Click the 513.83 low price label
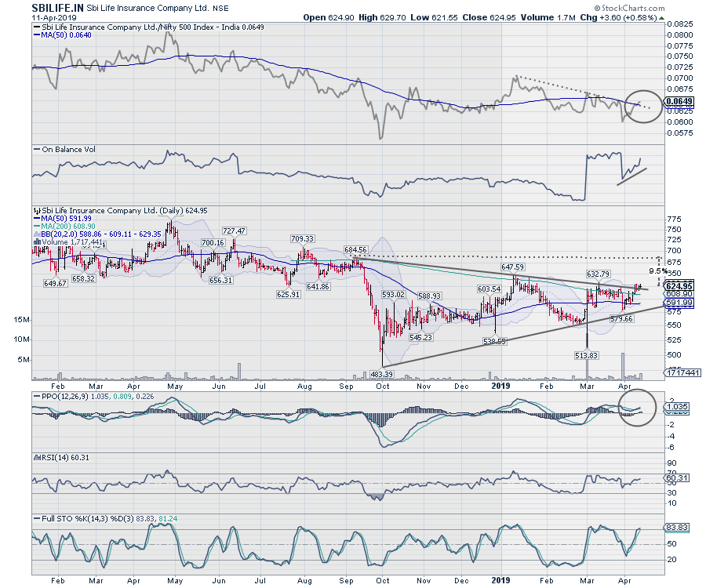706x588 pixels. point(586,355)
